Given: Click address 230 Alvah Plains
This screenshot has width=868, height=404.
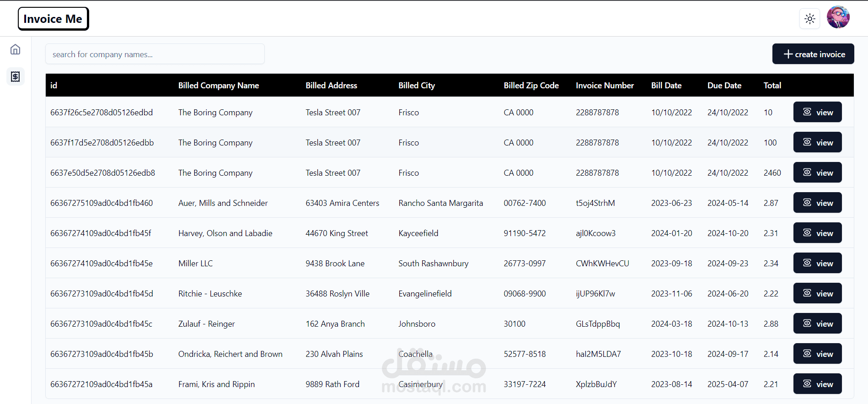Looking at the screenshot, I should 334,354.
